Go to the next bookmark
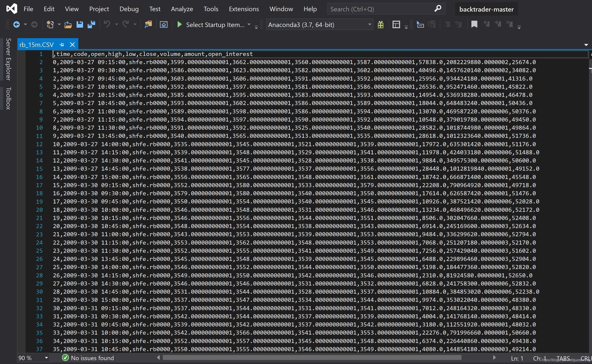The height and width of the screenshot is (364, 592). 498,24
